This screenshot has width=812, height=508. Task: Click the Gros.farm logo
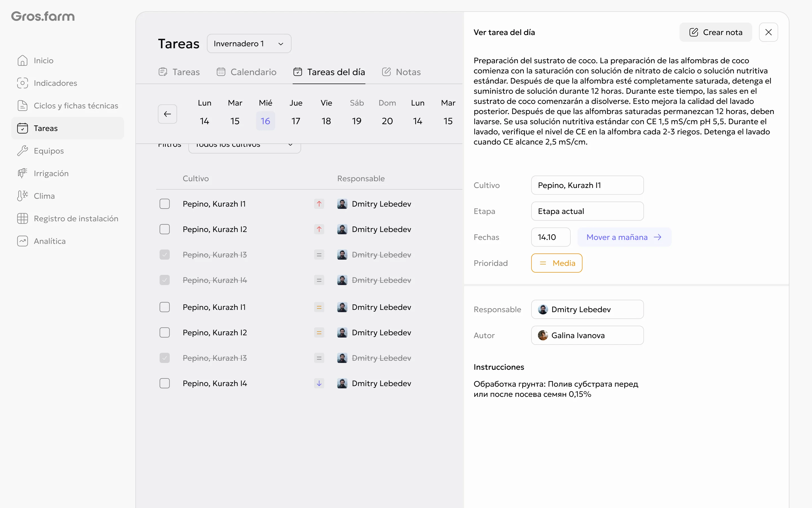click(x=43, y=16)
